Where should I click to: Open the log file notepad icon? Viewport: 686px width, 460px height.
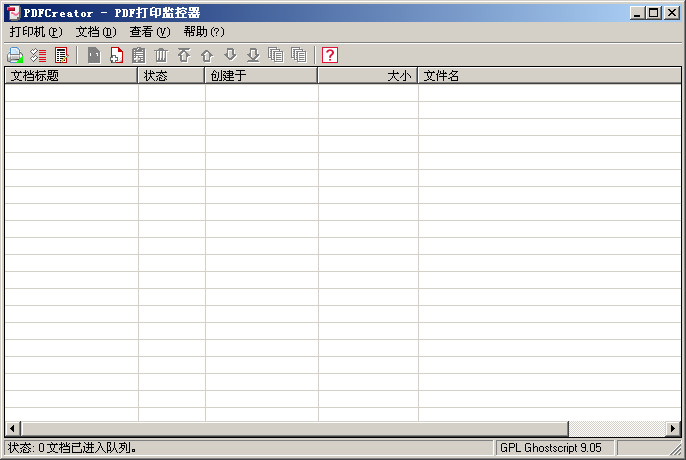coord(61,55)
